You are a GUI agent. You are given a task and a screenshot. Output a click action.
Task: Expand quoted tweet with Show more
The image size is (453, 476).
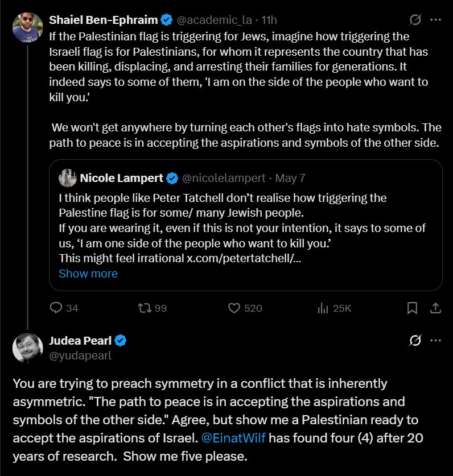point(88,274)
